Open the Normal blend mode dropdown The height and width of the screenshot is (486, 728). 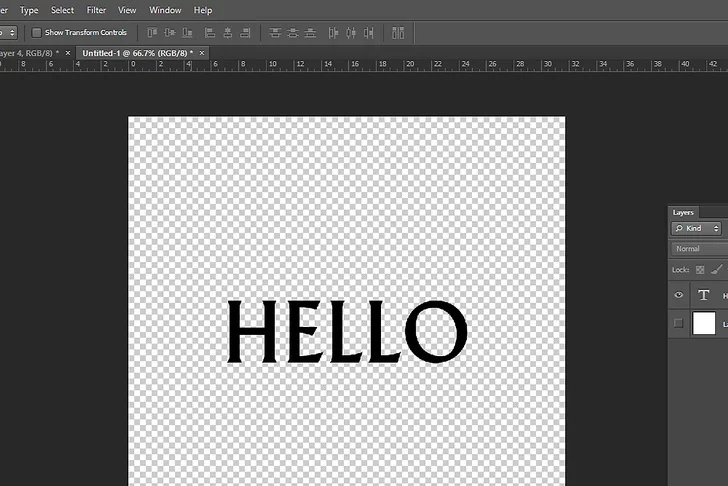(x=700, y=249)
